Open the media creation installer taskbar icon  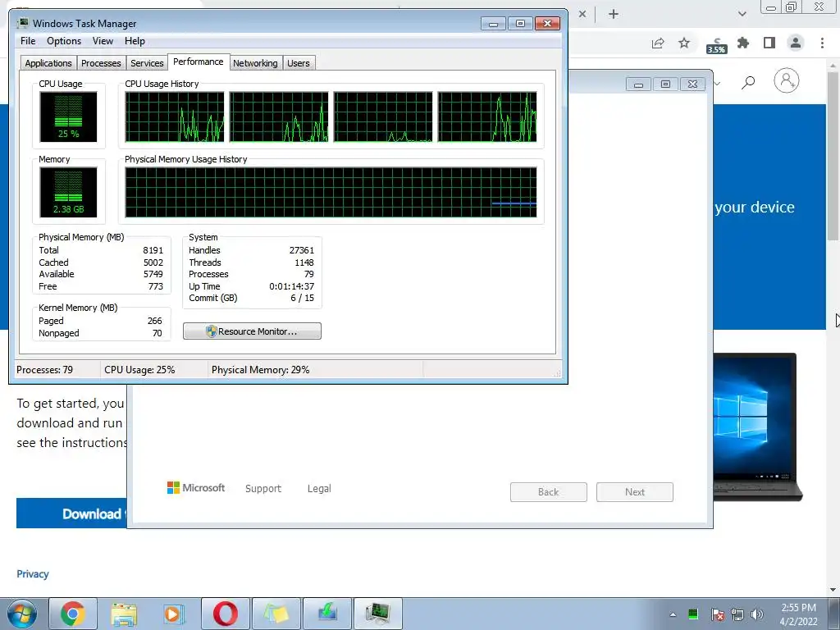(327, 614)
